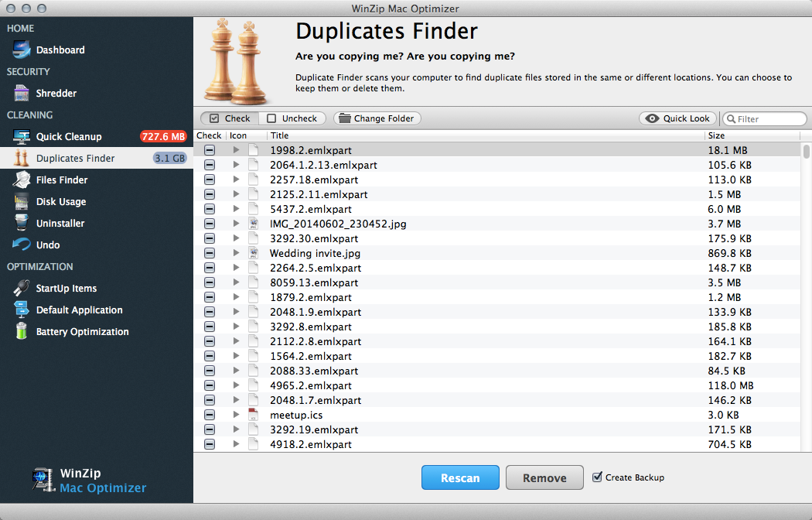Open StartUp Items in the sidebar
The image size is (812, 520).
67,289
